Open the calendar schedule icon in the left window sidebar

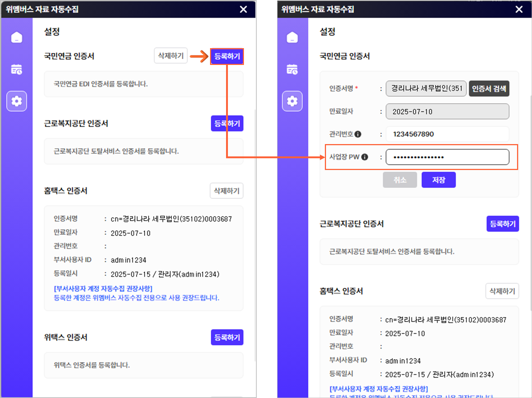click(x=17, y=69)
